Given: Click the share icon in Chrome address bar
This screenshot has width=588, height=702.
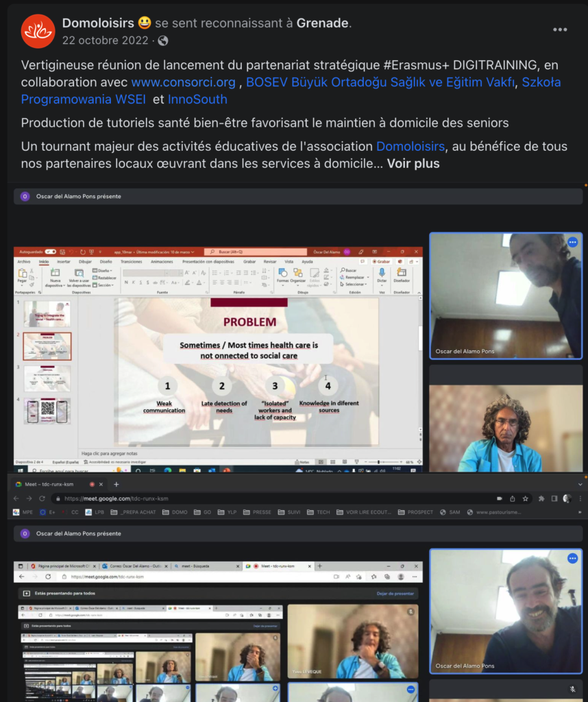Looking at the screenshot, I should point(513,498).
